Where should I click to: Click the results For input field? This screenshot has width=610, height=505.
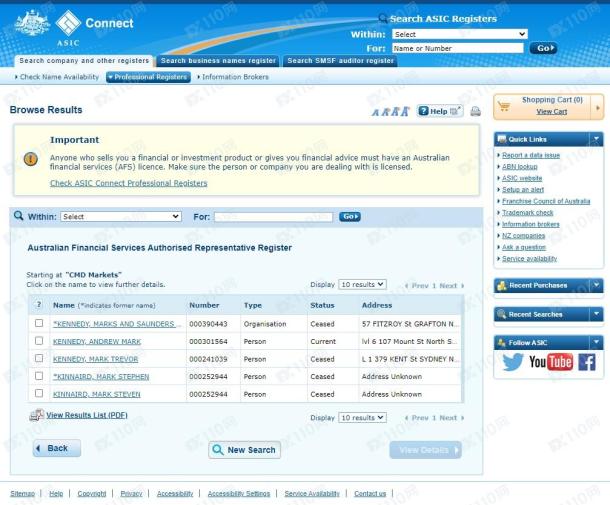(x=273, y=217)
